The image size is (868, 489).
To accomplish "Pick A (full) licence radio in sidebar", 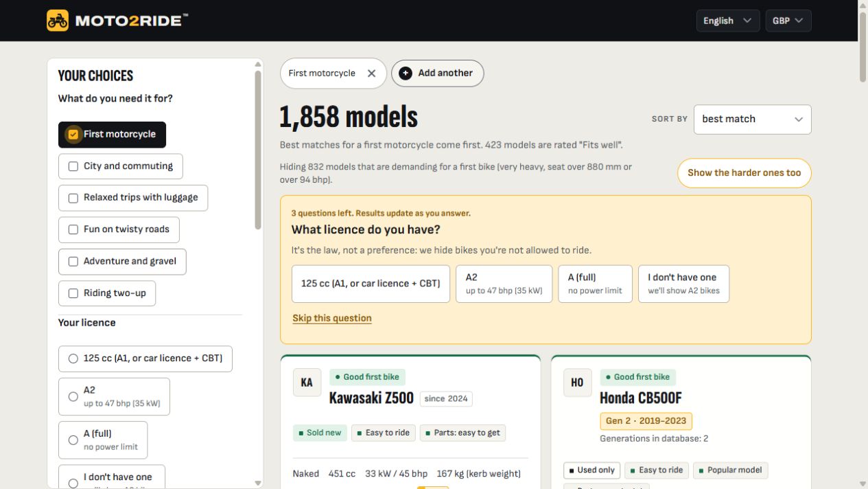I will [73, 440].
